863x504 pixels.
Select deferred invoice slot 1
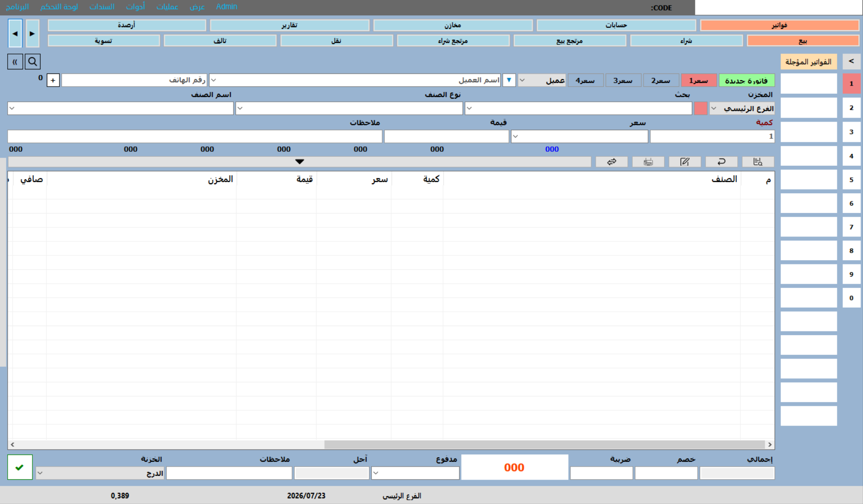[x=851, y=84]
